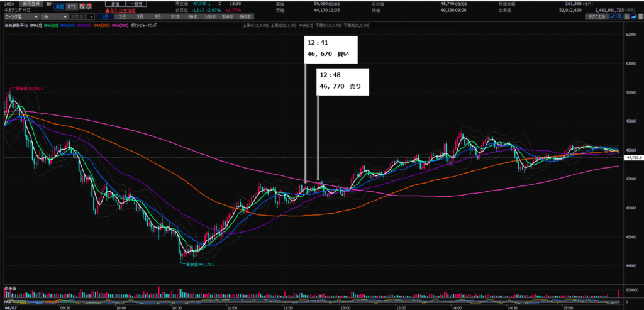
Task: Click the magnifier zoom icon
Action: [619, 17]
